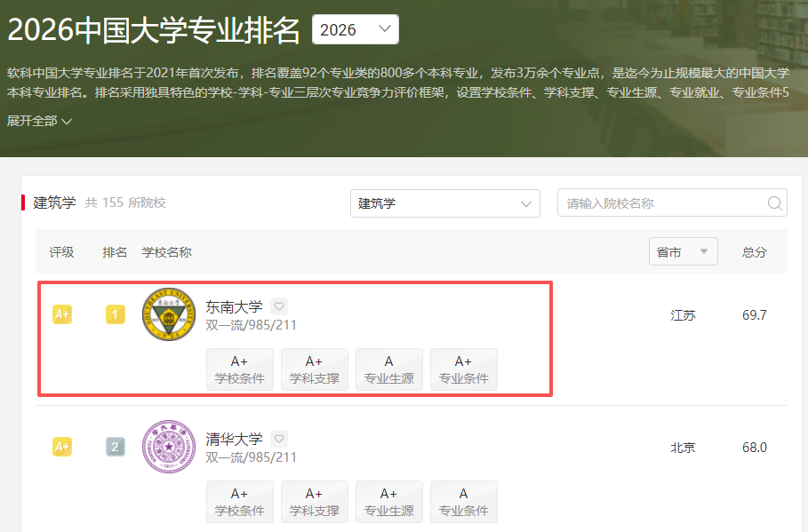Click the gold rank 1 badge
This screenshot has height=532, width=808.
(116, 314)
